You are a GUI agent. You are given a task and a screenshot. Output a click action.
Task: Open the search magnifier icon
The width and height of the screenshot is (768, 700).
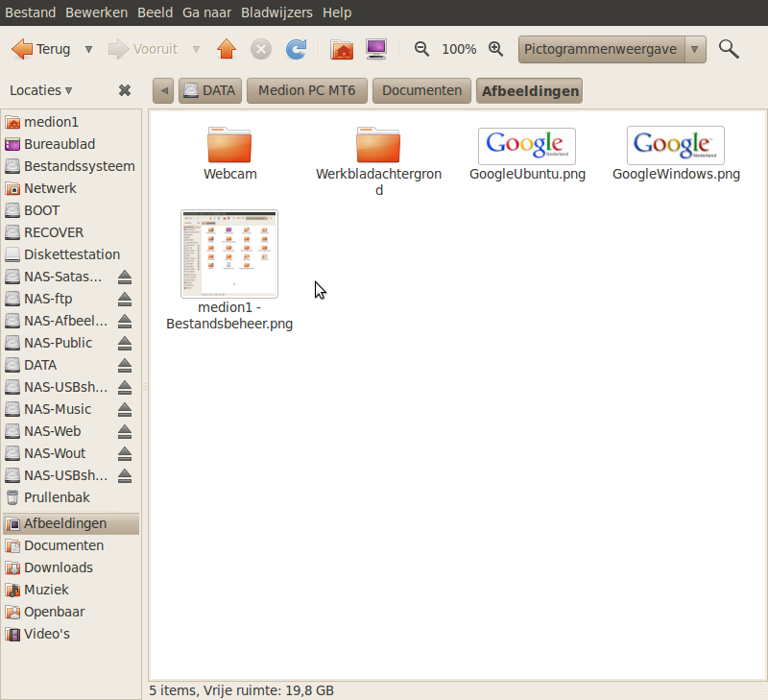tap(729, 49)
